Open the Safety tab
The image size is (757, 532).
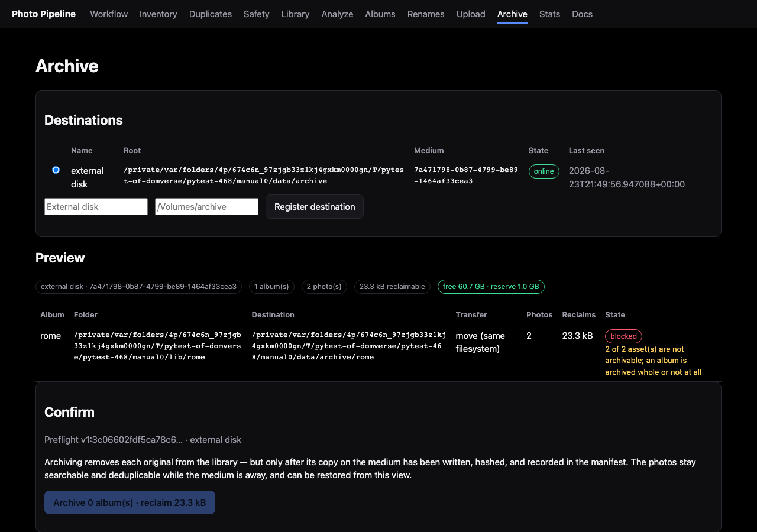click(257, 14)
